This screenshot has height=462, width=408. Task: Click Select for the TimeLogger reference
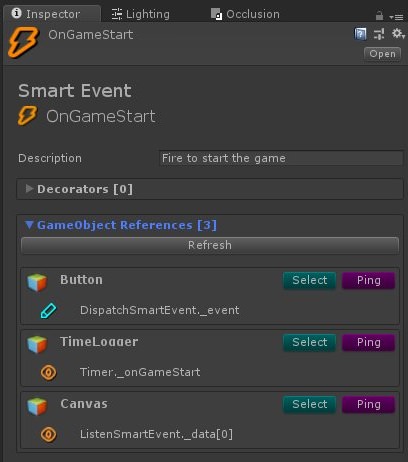(x=310, y=342)
